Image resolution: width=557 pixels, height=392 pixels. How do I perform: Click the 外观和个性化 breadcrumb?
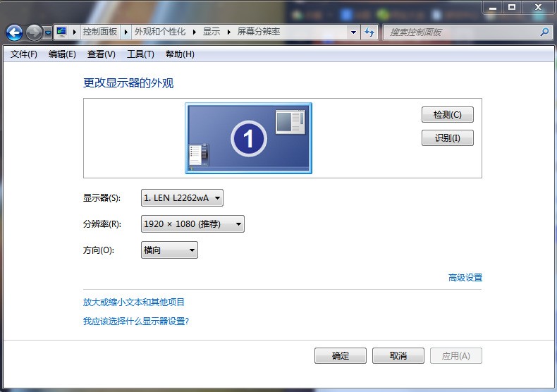pos(160,32)
